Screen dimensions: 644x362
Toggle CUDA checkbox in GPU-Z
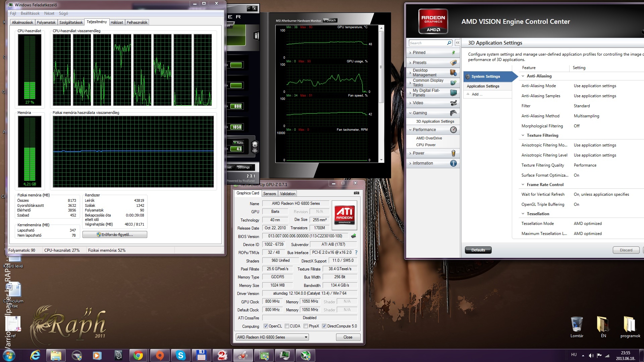[x=287, y=326]
